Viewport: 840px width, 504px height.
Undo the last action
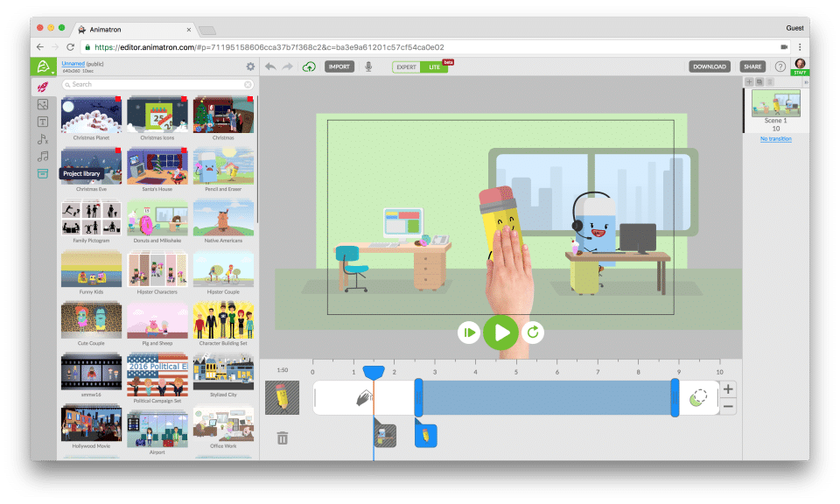270,66
